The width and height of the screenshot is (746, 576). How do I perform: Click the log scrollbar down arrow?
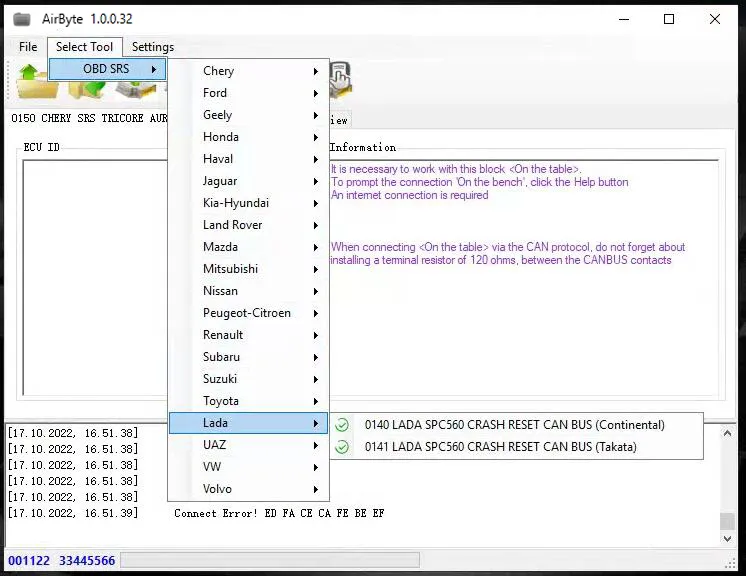coord(727,539)
